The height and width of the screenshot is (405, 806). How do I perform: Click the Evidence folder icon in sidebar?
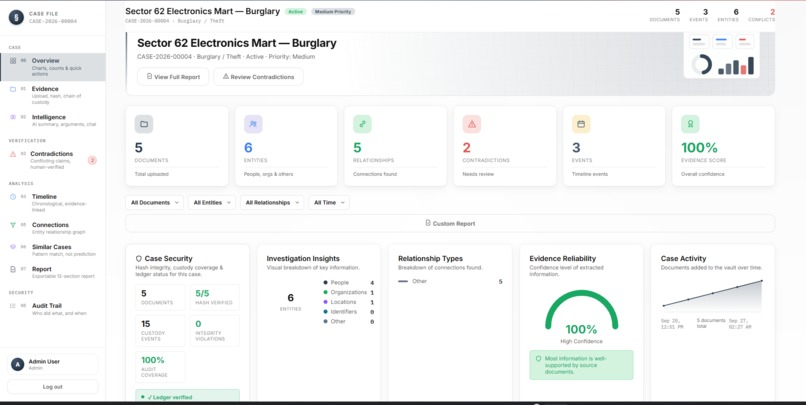(x=13, y=89)
